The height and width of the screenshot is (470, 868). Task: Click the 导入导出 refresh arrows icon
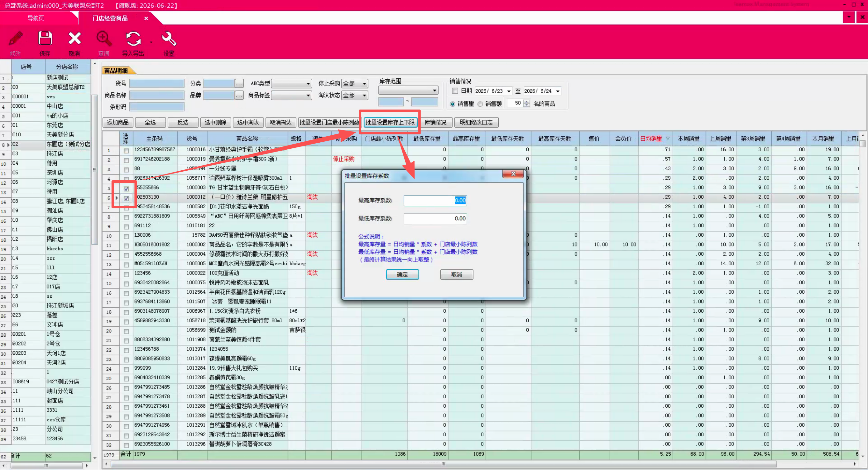[x=133, y=39]
